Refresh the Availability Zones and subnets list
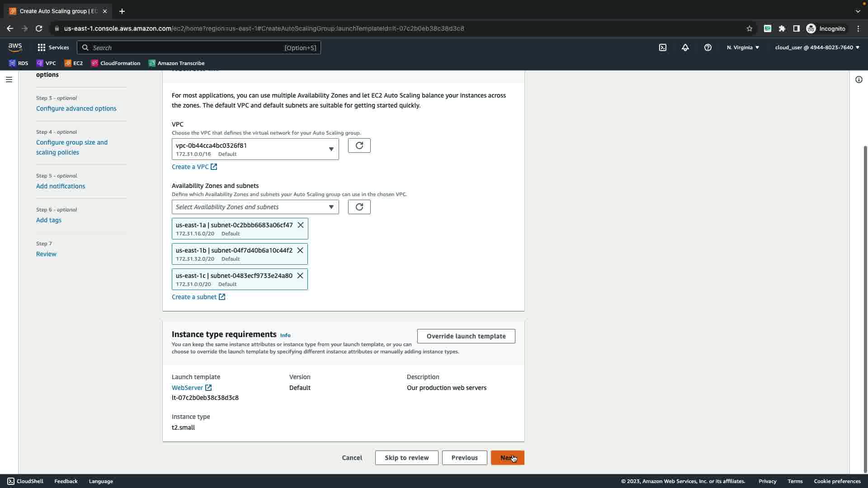The height and width of the screenshot is (488, 868). (x=359, y=207)
